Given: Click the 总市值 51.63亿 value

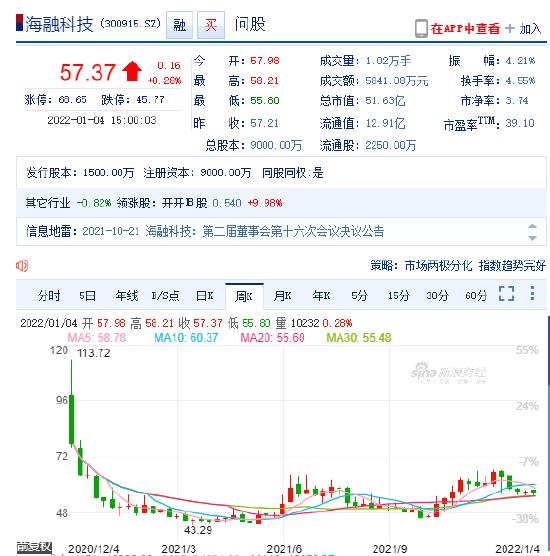Looking at the screenshot, I should click(x=385, y=101).
